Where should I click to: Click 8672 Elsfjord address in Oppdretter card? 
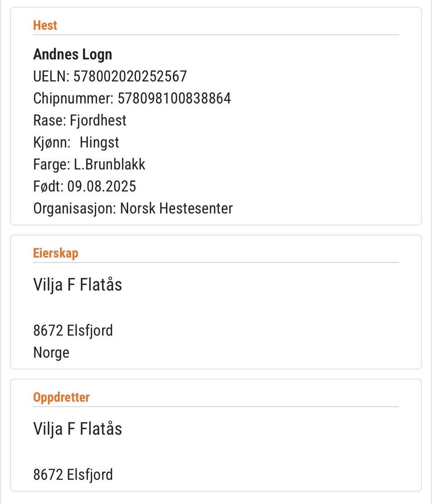(x=73, y=475)
